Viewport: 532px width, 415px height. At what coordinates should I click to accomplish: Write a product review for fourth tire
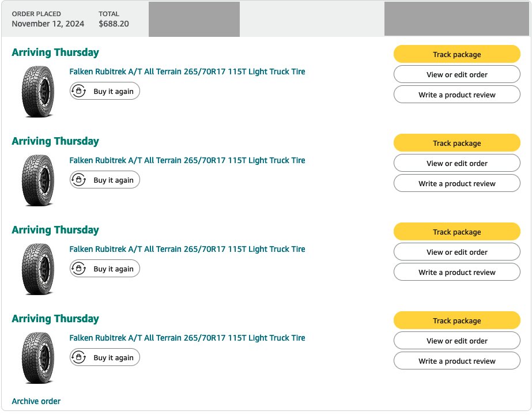(456, 361)
